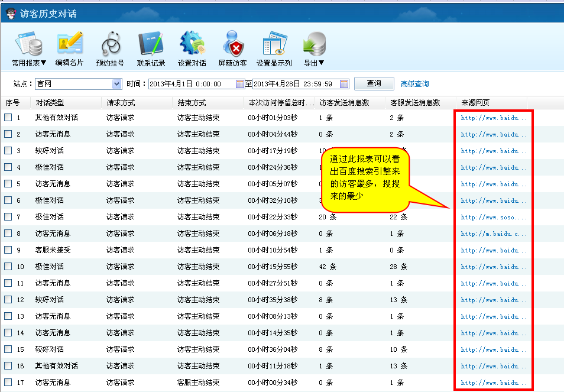Click the 来源网页 column header
The image size is (564, 392).
point(476,102)
